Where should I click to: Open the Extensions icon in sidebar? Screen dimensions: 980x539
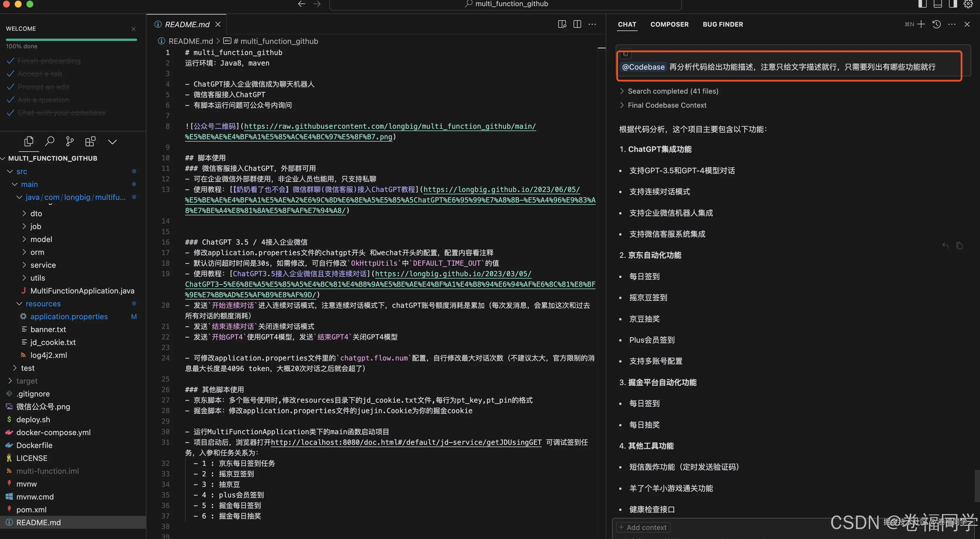click(x=91, y=141)
